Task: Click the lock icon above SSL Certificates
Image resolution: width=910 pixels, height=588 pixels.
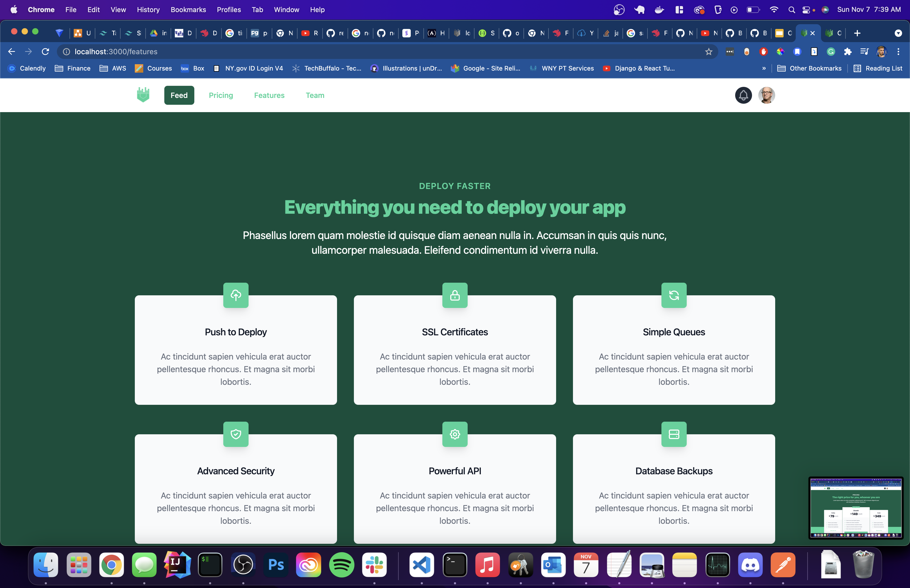Action: point(454,295)
